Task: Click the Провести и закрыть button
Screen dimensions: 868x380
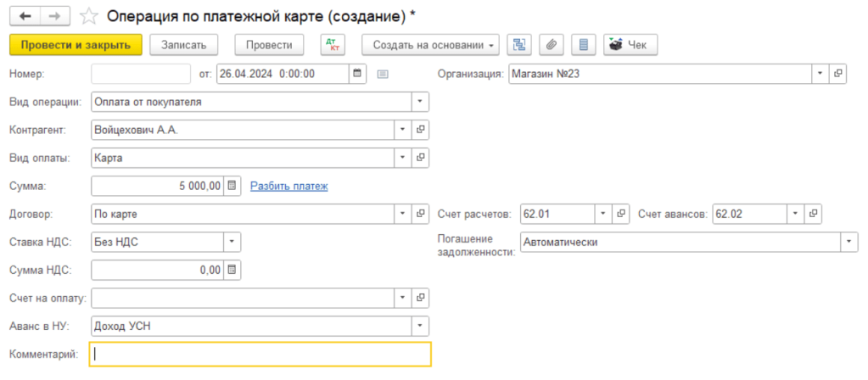Action: [76, 45]
